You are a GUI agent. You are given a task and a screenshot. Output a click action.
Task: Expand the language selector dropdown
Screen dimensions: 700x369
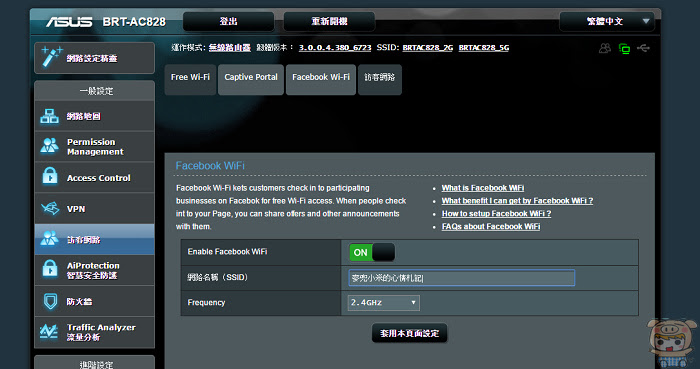607,21
